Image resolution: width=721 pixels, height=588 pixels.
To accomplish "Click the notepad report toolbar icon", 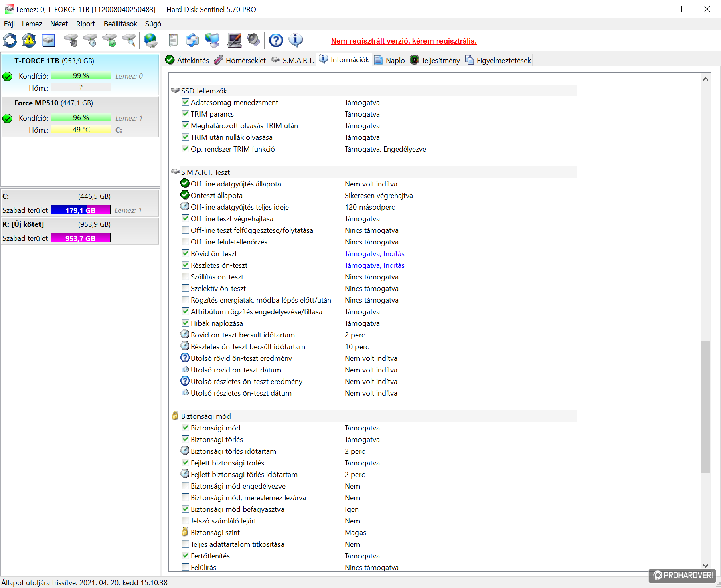I will coord(174,40).
